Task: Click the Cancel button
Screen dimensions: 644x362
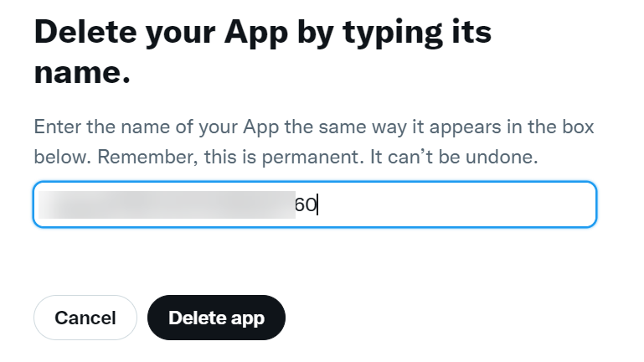Action: (85, 318)
